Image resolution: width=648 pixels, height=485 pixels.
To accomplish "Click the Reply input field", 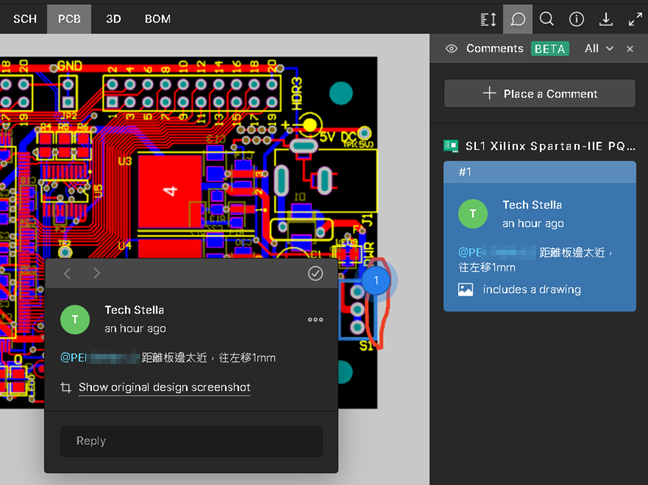I will click(x=191, y=441).
